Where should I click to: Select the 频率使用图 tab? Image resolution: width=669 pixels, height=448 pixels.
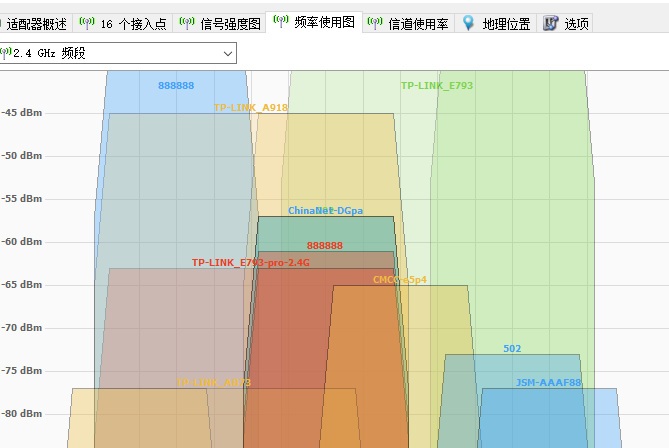pos(314,22)
